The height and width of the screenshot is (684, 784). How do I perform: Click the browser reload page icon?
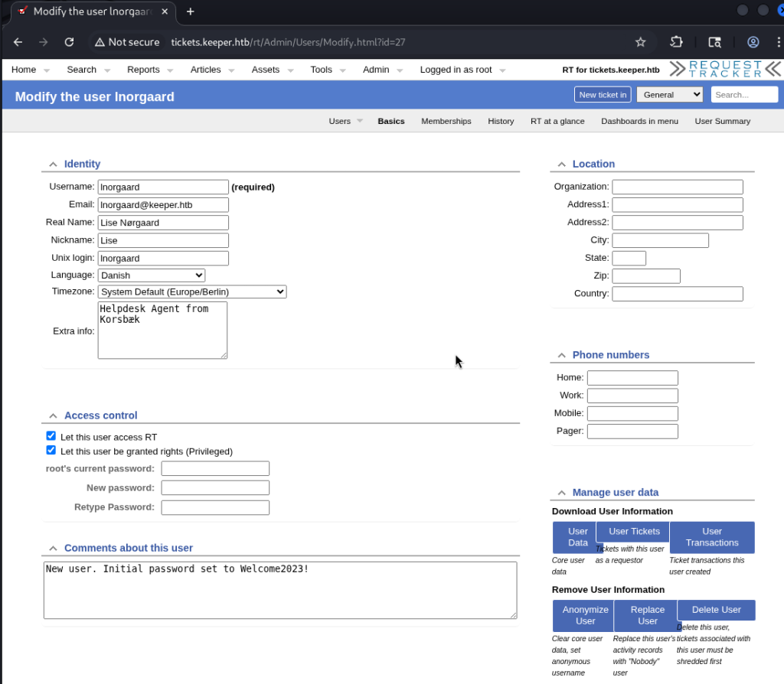pyautogui.click(x=69, y=42)
